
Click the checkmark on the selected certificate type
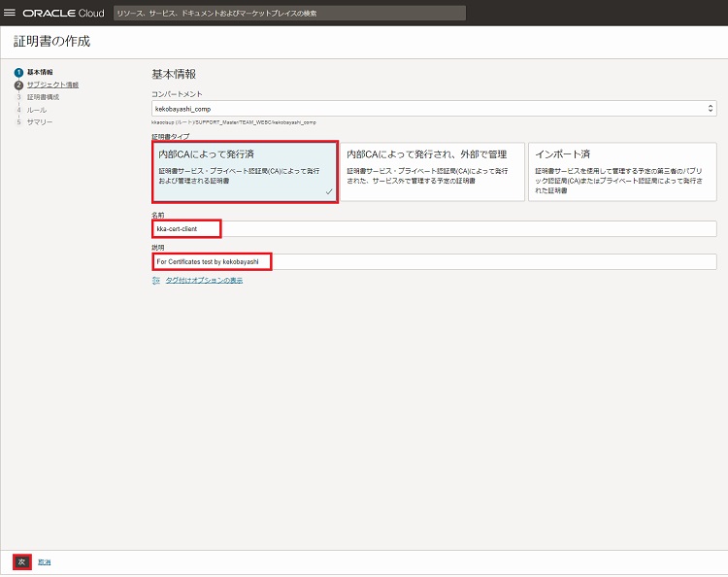(x=329, y=192)
